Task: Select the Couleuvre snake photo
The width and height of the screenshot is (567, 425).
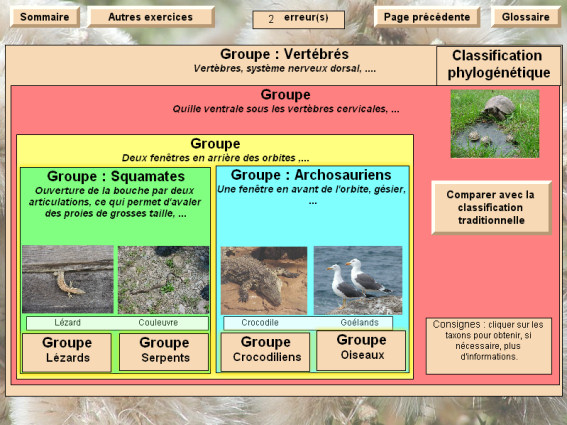Action: 163,280
